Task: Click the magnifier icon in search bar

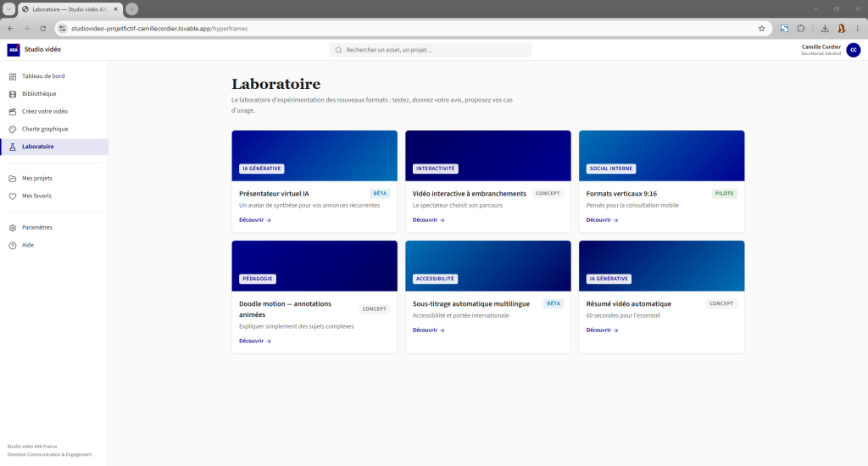Action: 338,50
